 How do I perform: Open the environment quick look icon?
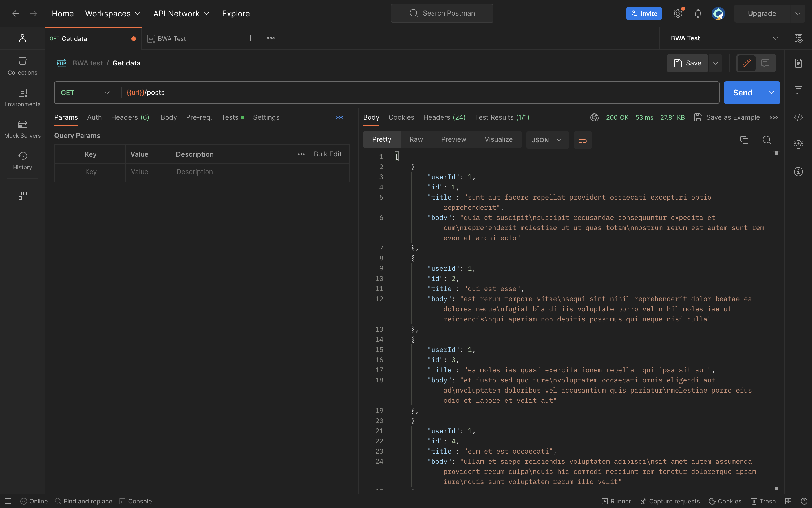(798, 38)
